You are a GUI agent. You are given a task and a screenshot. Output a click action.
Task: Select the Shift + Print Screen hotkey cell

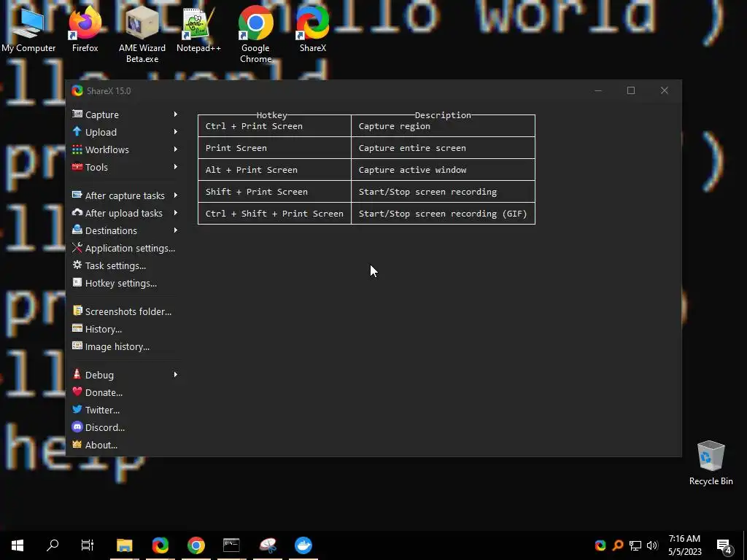[274, 192]
